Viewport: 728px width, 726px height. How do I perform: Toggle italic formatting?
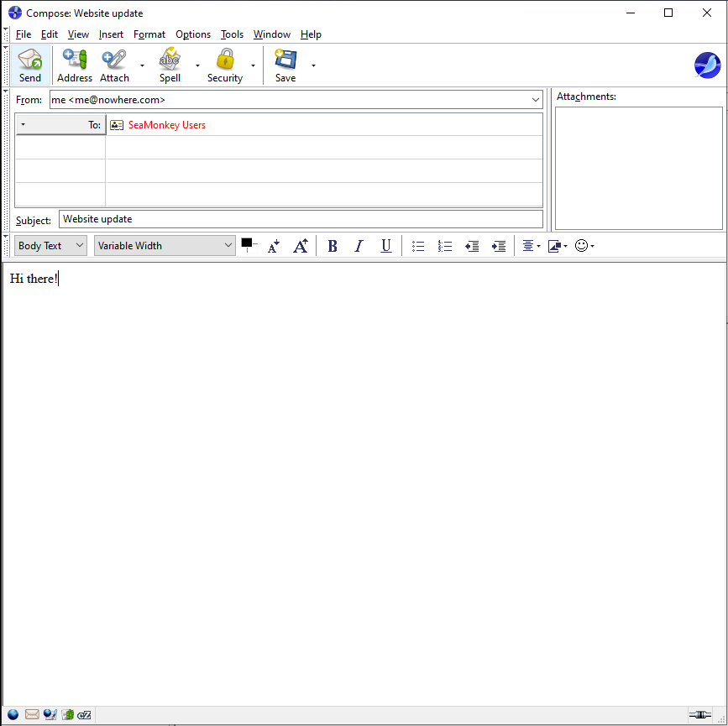[x=359, y=245]
